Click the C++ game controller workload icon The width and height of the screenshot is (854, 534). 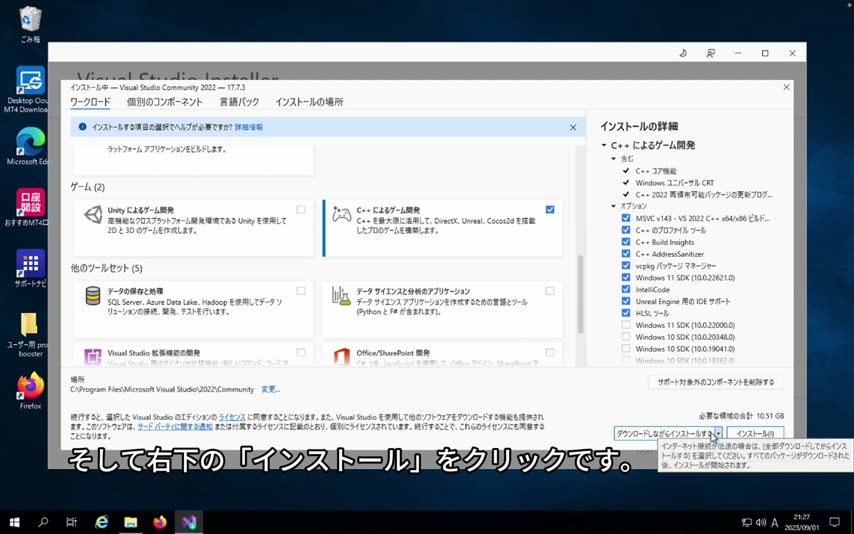tap(341, 215)
